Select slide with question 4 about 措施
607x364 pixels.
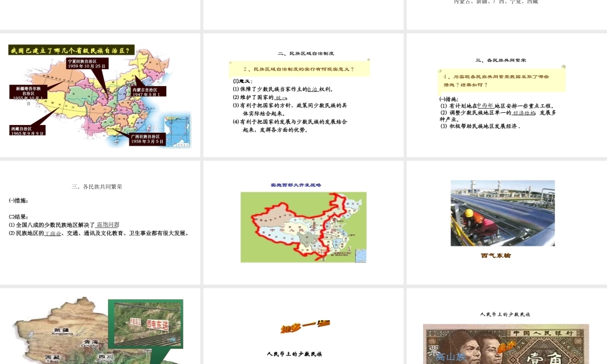pos(507,95)
